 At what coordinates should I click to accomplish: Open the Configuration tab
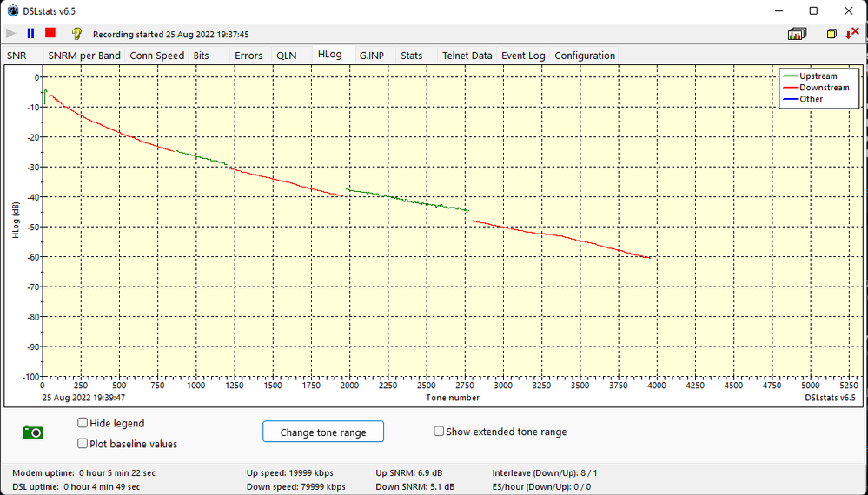[x=585, y=56]
